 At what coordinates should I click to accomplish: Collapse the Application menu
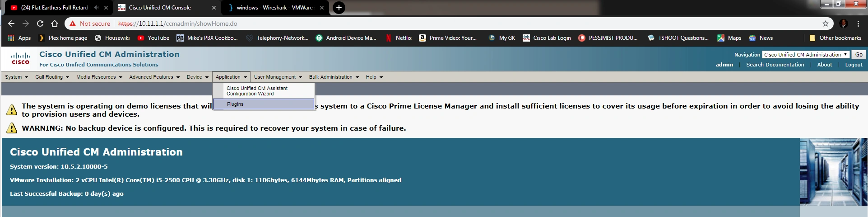click(x=231, y=77)
